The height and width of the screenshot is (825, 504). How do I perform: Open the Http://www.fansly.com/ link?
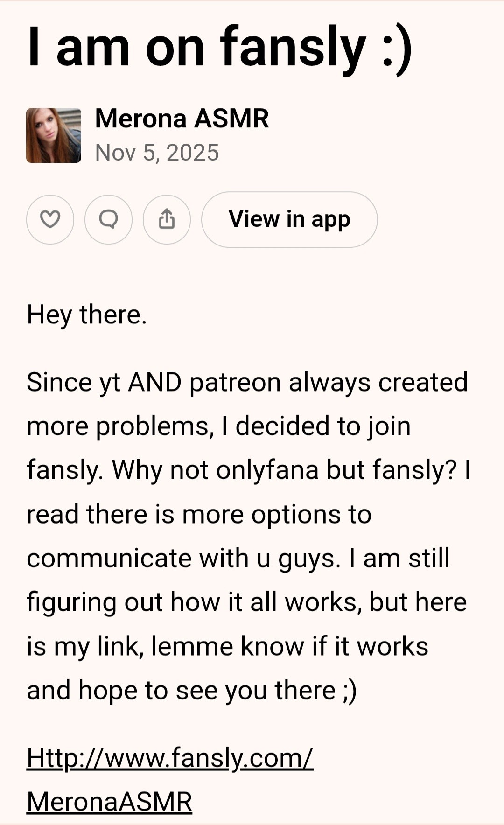pyautogui.click(x=170, y=757)
